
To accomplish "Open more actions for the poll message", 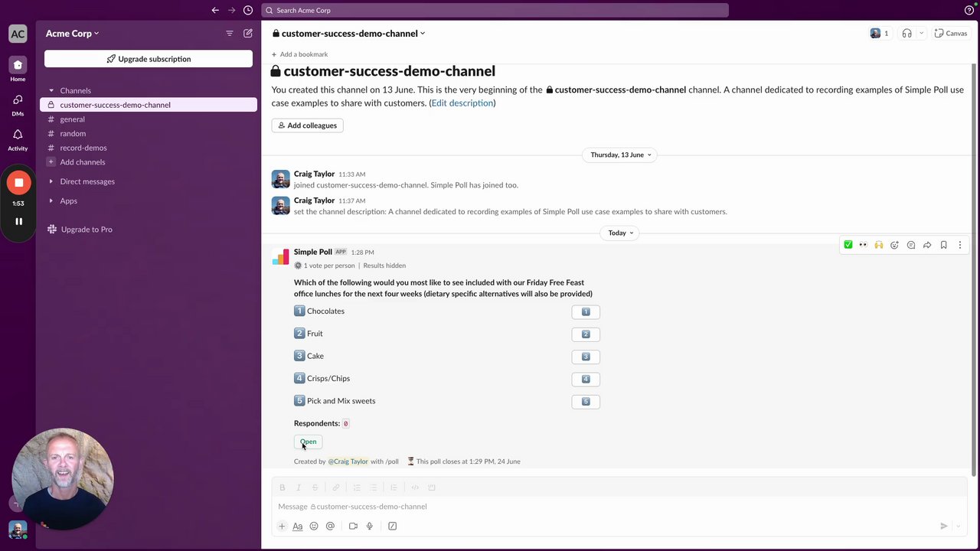I will pos(959,245).
